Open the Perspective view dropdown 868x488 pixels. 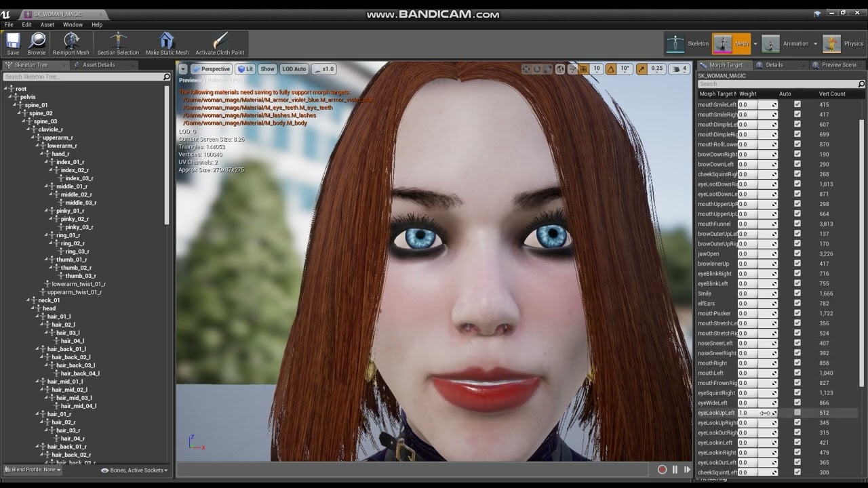click(x=211, y=69)
